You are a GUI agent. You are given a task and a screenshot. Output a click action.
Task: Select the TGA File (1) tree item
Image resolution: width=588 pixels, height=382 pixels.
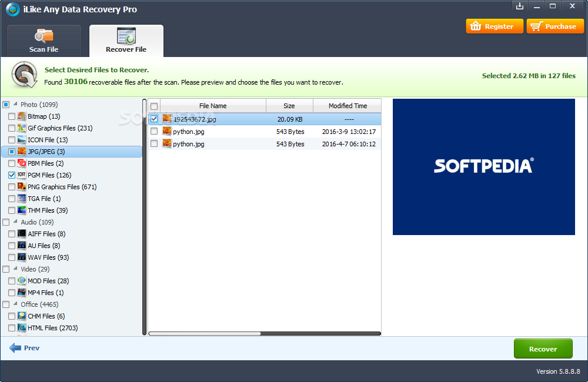tap(44, 198)
